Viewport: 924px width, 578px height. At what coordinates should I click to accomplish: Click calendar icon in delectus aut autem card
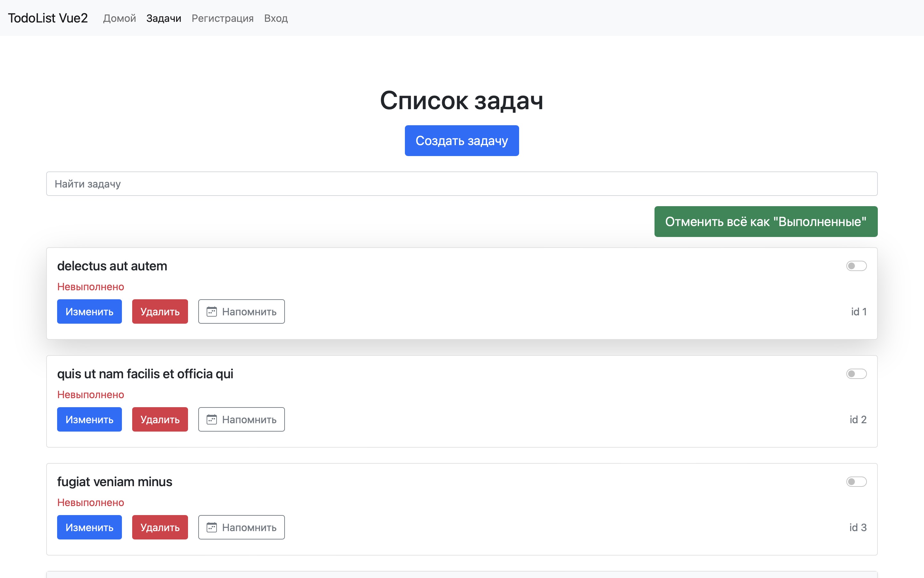[211, 311]
